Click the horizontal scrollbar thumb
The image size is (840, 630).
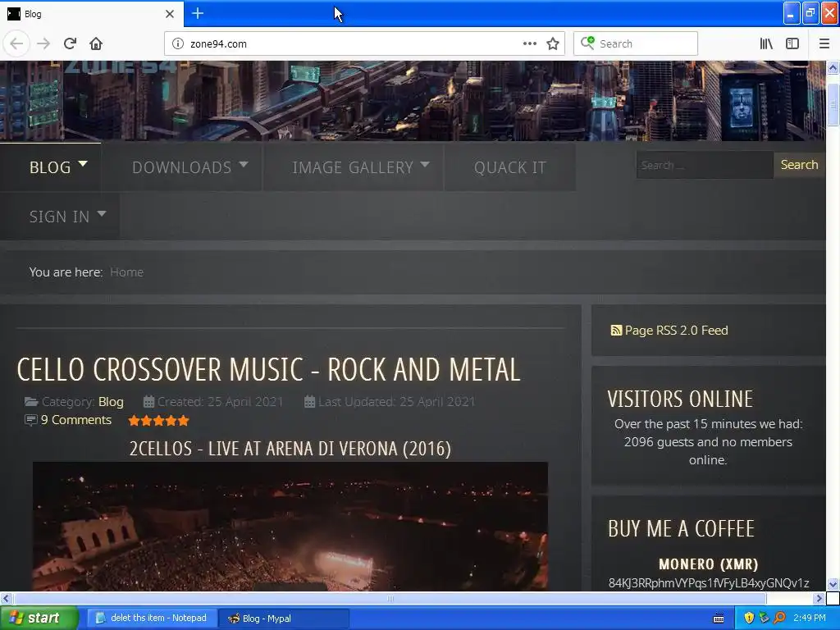pyautogui.click(x=390, y=598)
